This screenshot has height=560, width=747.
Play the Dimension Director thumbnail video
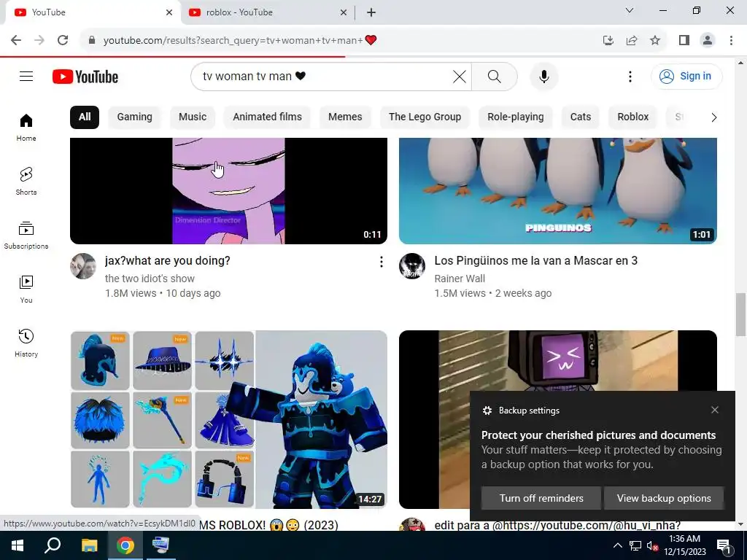(x=228, y=190)
